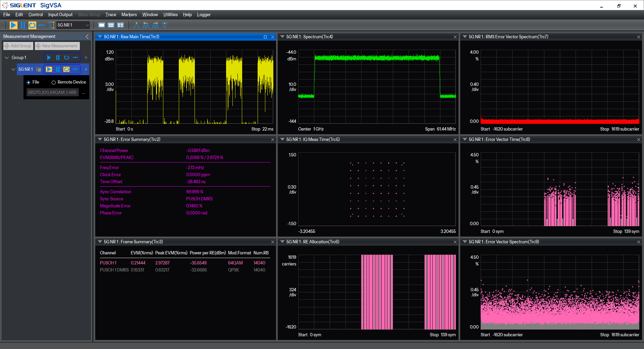
Task: Click the Add Group button
Action: tap(18, 46)
